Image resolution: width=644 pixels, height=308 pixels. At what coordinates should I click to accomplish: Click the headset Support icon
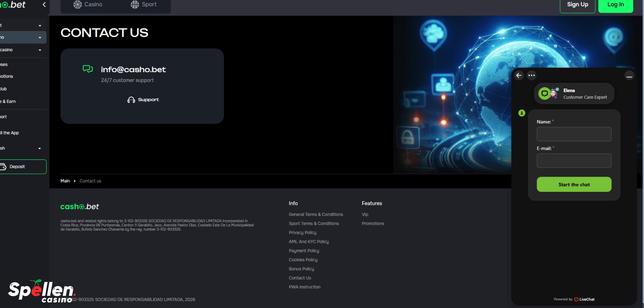pyautogui.click(x=131, y=100)
